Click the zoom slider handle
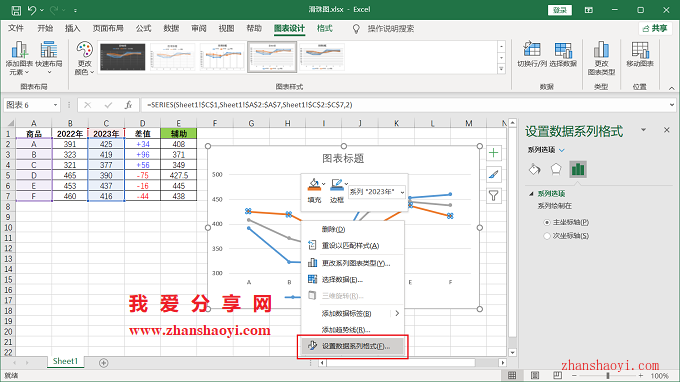Image resolution: width=680 pixels, height=382 pixels. (608, 375)
